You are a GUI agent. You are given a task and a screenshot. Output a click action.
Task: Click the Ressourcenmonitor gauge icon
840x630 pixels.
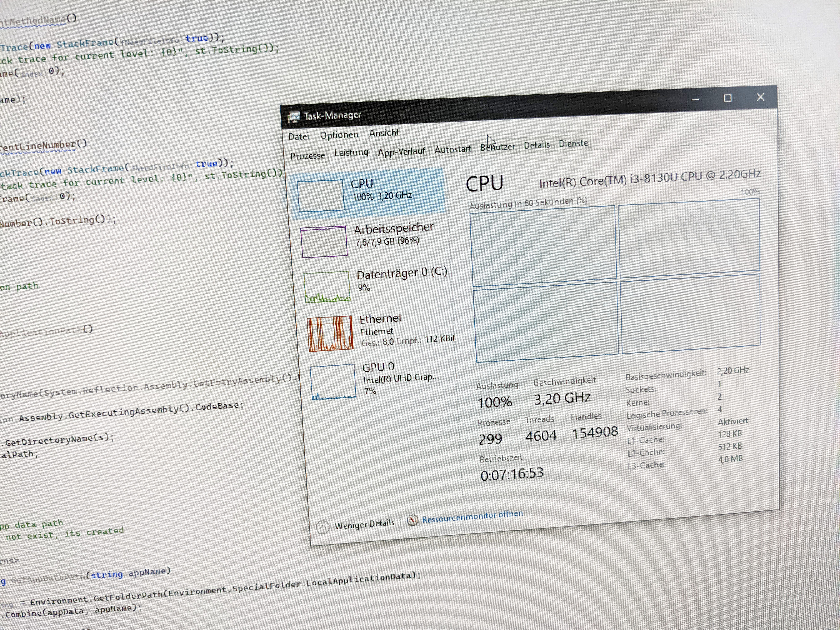[412, 520]
